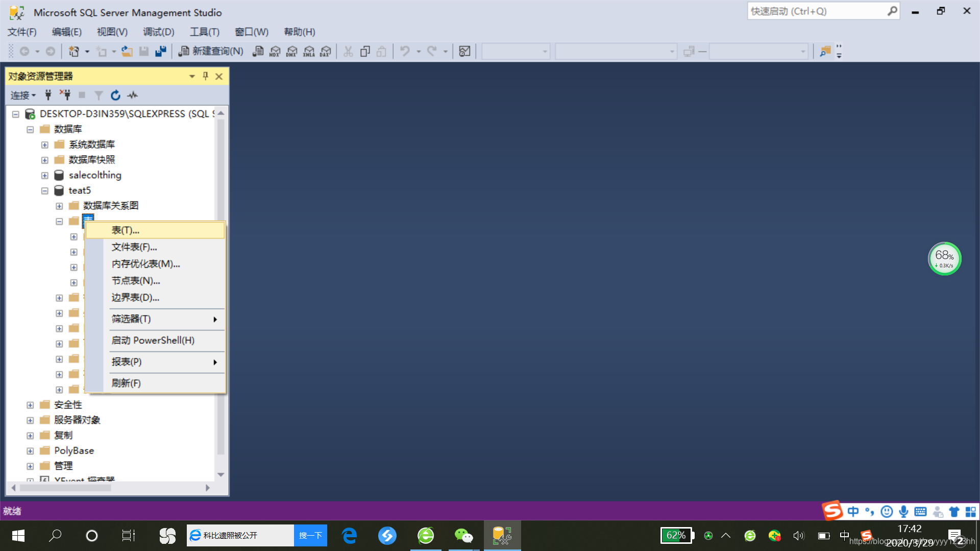Image resolution: width=980 pixels, height=551 pixels.
Task: Click the Copy toolbar icon
Action: [365, 51]
